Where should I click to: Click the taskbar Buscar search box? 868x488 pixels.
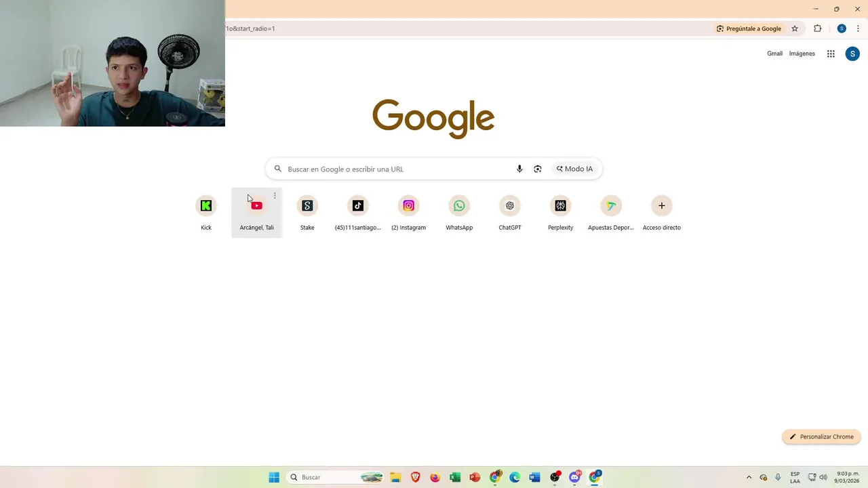click(334, 477)
